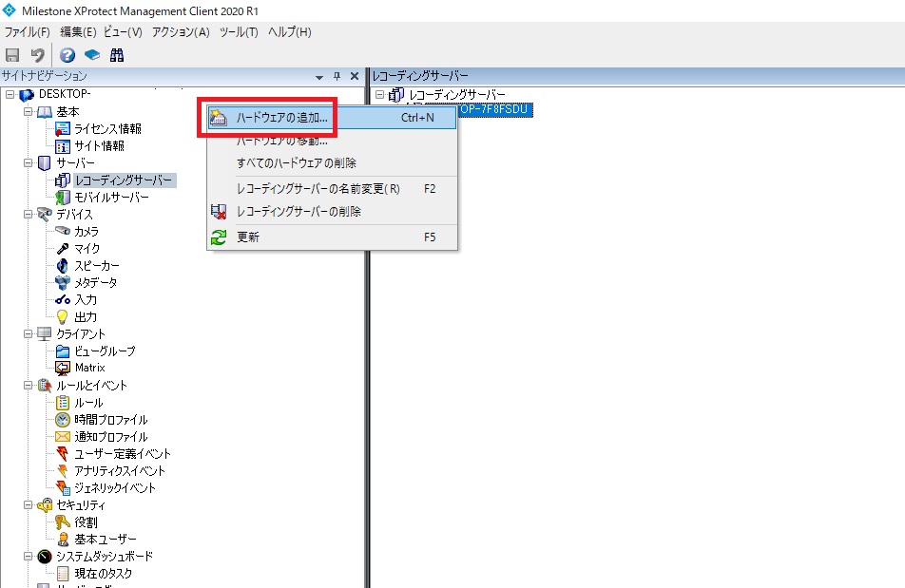Click the Undo toolbar icon
This screenshot has height=588, width=905.
tap(36, 54)
